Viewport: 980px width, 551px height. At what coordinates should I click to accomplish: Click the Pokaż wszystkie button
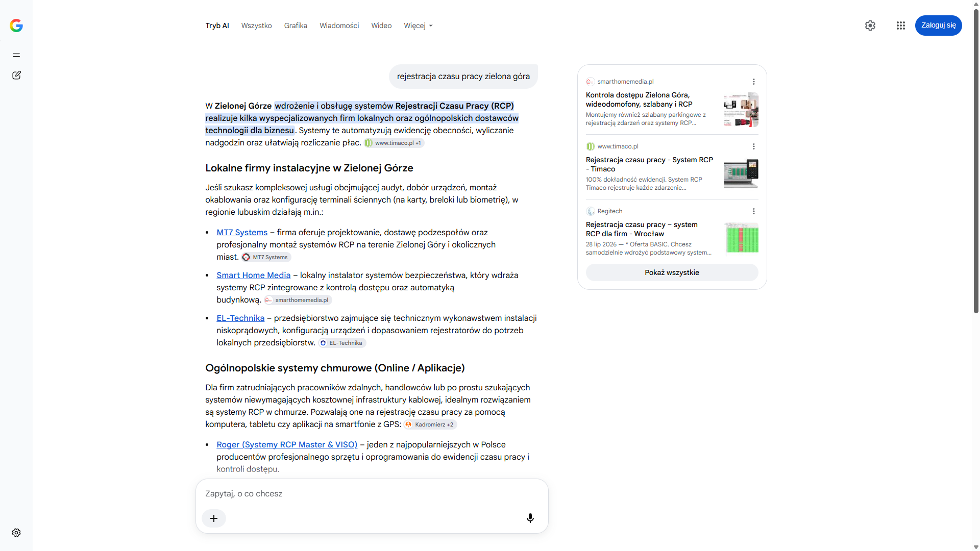672,272
